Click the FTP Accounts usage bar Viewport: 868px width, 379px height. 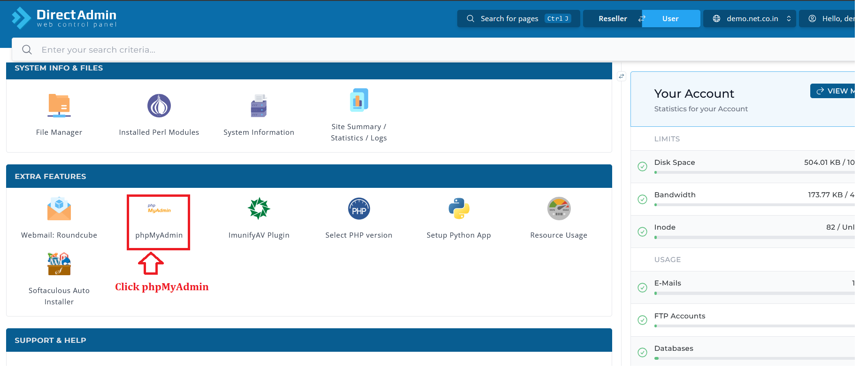tap(754, 325)
